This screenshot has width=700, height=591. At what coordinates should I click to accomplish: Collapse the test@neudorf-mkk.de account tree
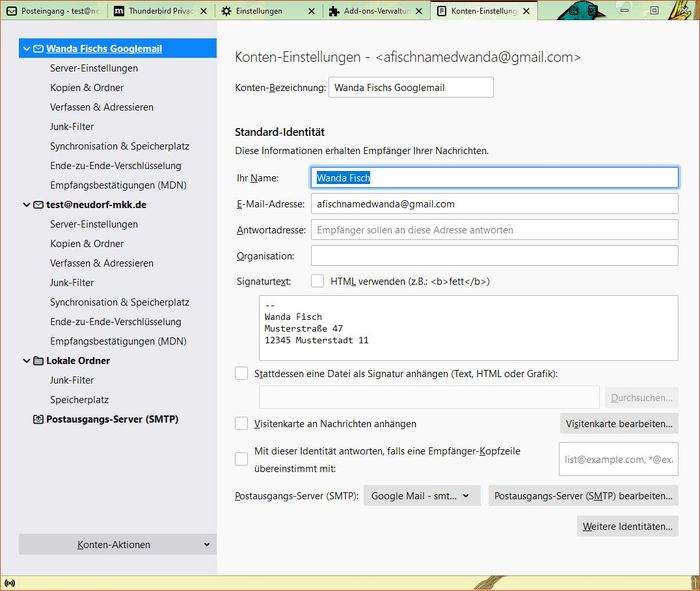25,204
